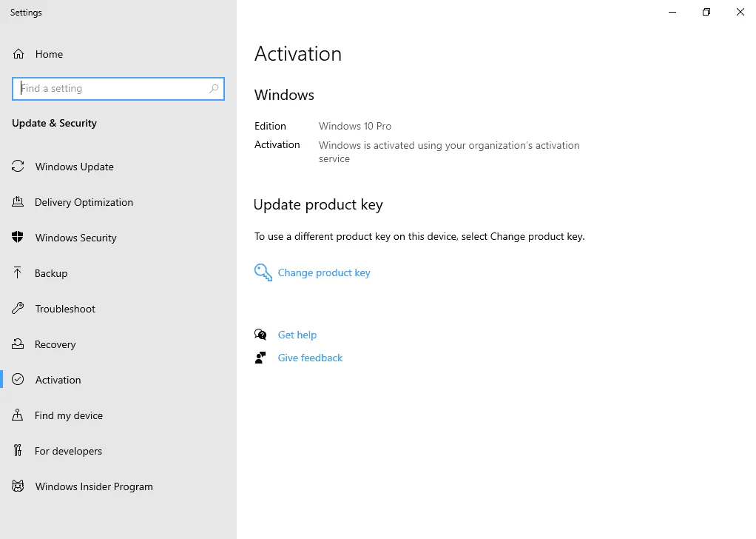756x539 pixels.
Task: Click the Windows Update refresh arrows icon
Action: (18, 167)
